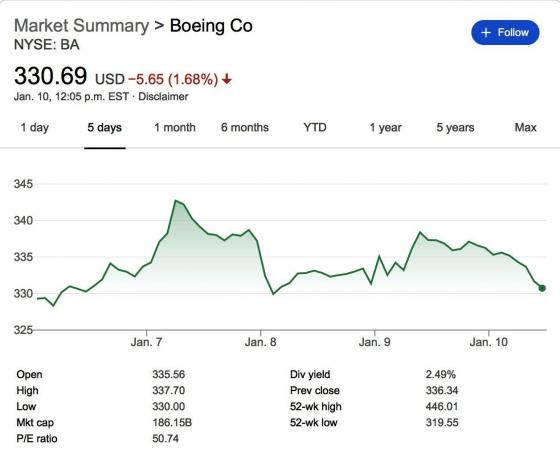
Task: Click the Prev close value 336.34
Action: (x=442, y=391)
